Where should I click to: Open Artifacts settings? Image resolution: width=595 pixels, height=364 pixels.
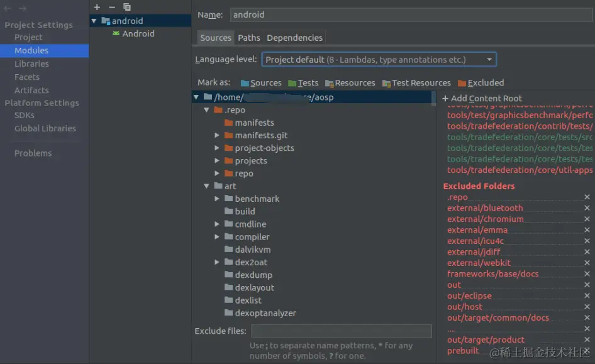click(31, 91)
